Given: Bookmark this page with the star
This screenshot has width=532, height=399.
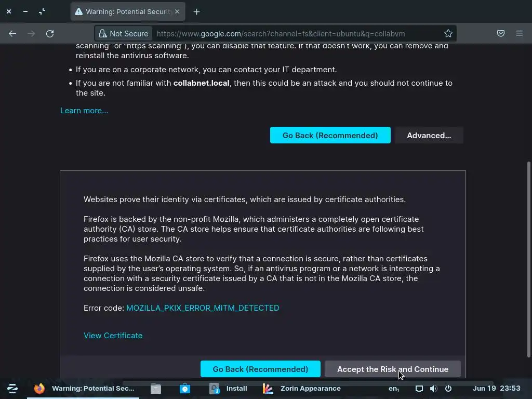Looking at the screenshot, I should coord(448,33).
